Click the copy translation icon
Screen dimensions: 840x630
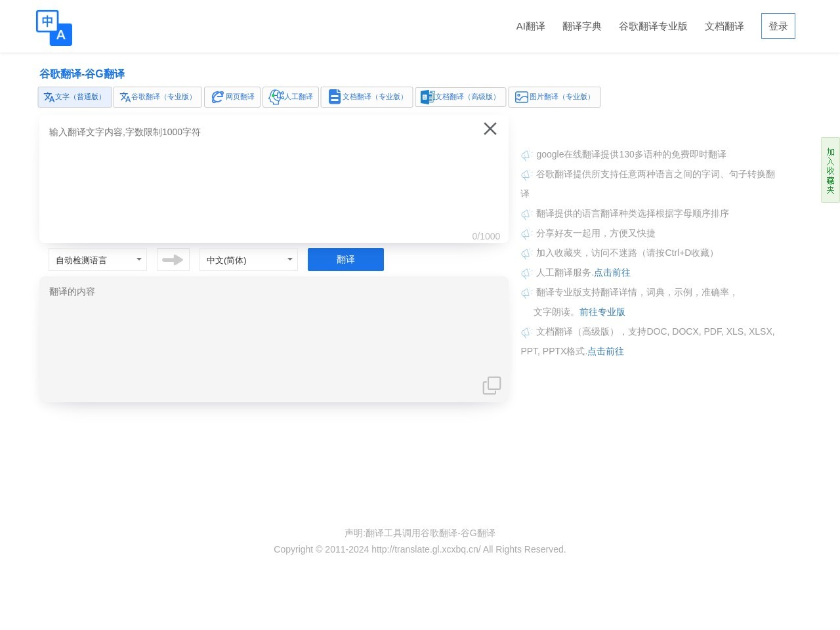tap(492, 385)
